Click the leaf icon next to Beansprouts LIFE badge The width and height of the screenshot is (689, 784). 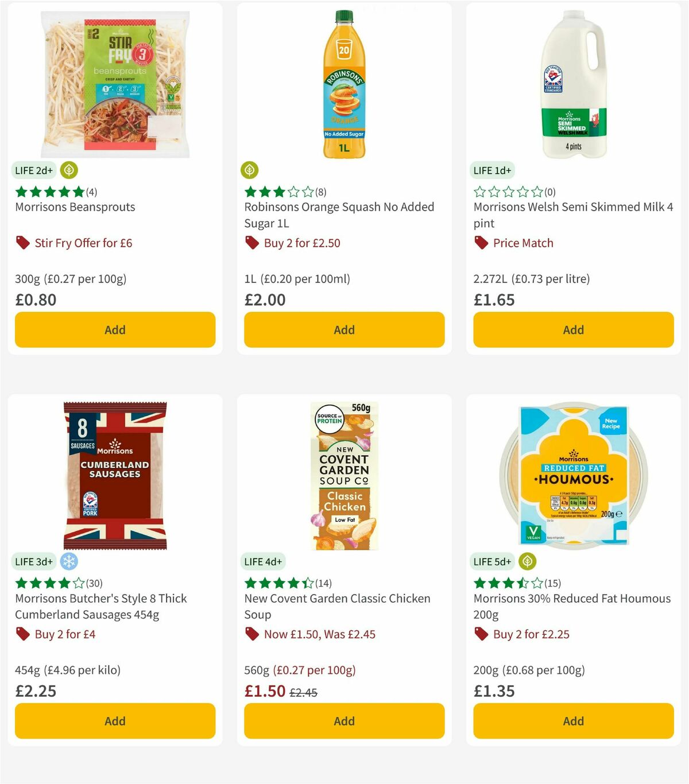coord(69,170)
